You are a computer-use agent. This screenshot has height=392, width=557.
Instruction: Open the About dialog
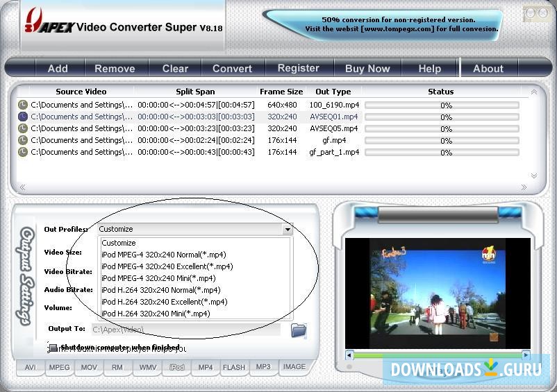(488, 68)
